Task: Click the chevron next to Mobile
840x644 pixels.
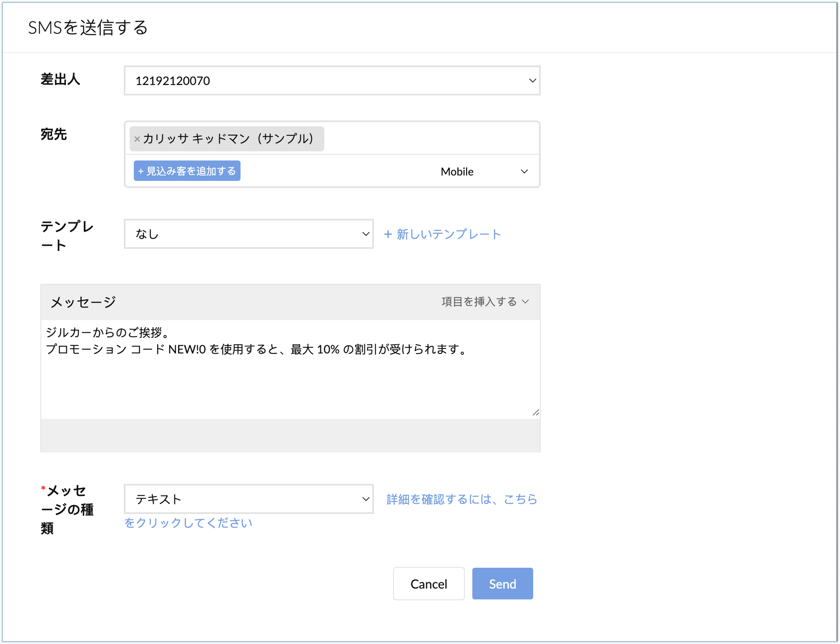Action: (x=524, y=171)
